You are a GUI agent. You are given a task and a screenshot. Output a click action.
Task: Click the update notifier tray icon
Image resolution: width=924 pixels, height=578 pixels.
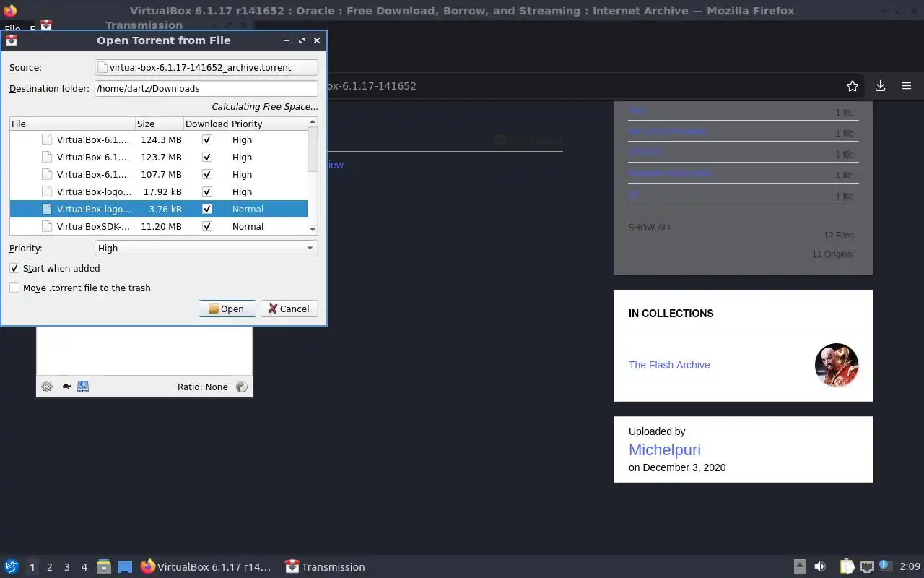[884, 566]
